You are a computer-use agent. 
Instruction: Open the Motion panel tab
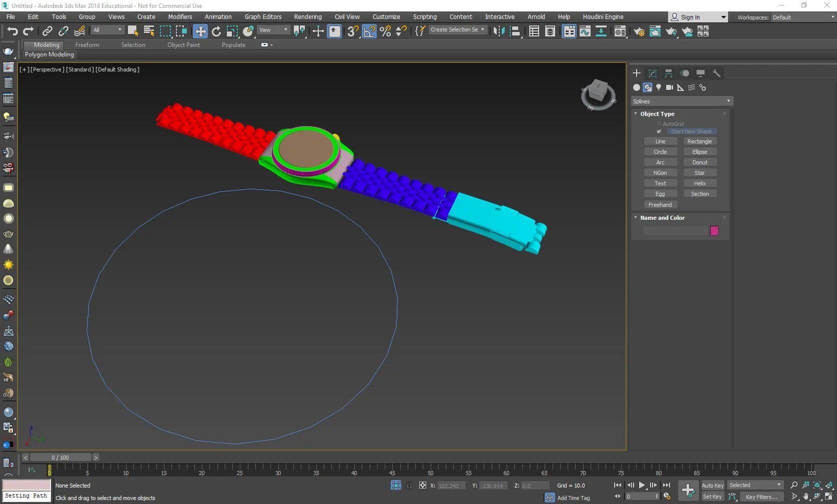point(685,73)
